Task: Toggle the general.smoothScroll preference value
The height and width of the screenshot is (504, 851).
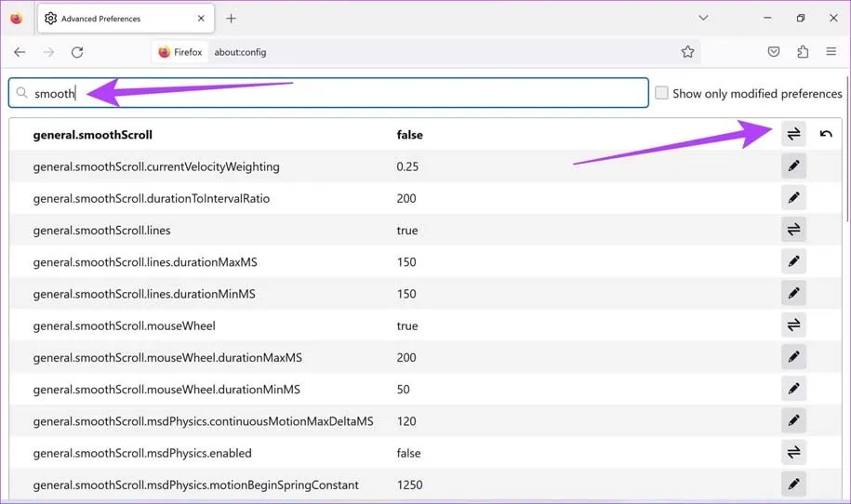Action: tap(793, 135)
